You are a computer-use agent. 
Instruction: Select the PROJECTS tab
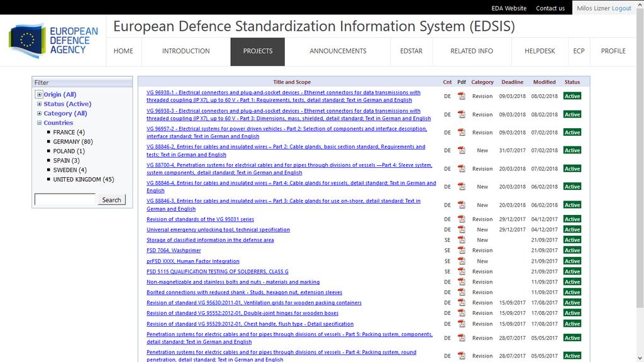pos(257,52)
